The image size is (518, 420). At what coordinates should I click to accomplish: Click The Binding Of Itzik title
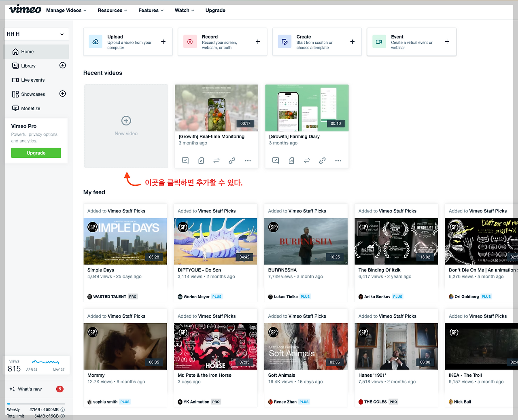(380, 270)
